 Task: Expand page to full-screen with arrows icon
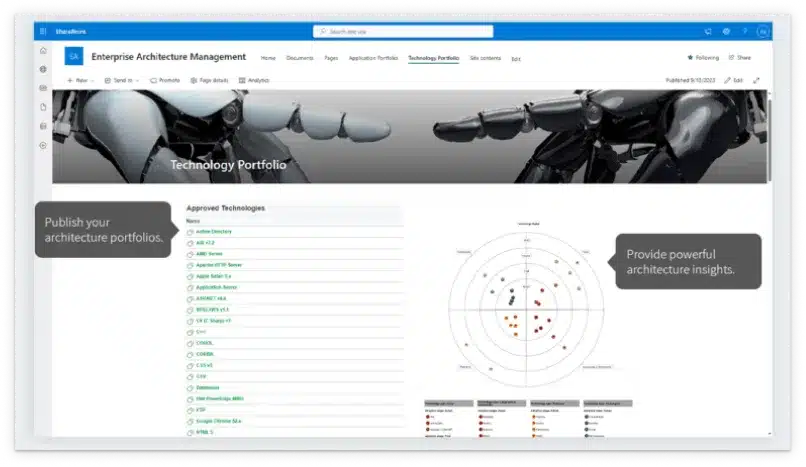click(756, 80)
